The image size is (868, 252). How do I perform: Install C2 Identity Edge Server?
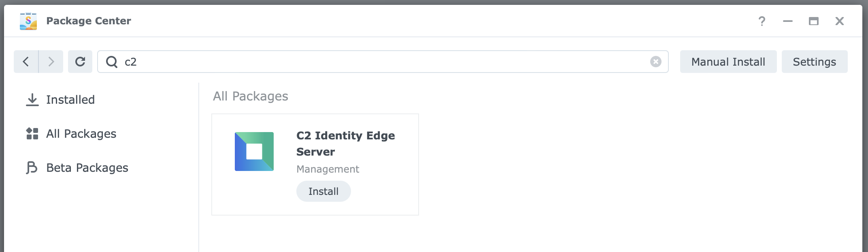pos(323,191)
